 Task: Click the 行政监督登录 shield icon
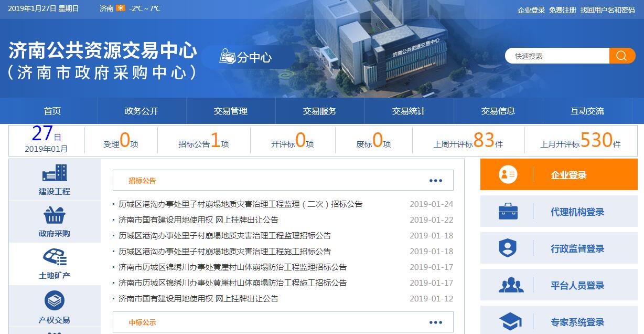pyautogui.click(x=508, y=248)
